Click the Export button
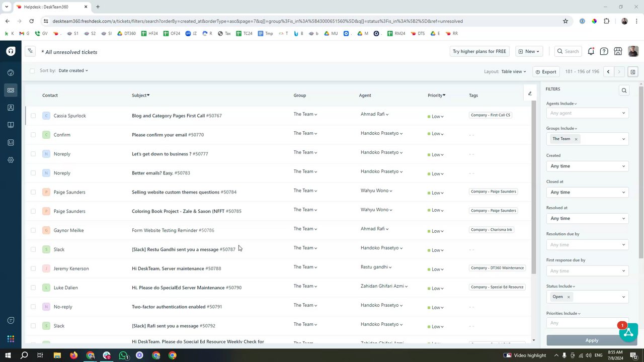 (546, 72)
